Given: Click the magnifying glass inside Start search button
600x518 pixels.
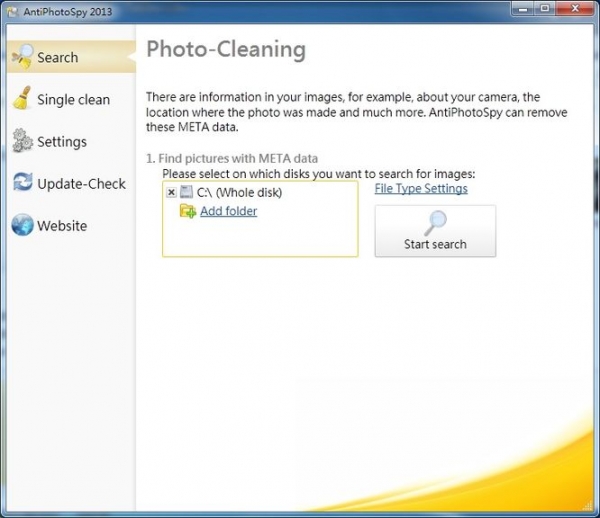Looking at the screenshot, I should point(435,223).
